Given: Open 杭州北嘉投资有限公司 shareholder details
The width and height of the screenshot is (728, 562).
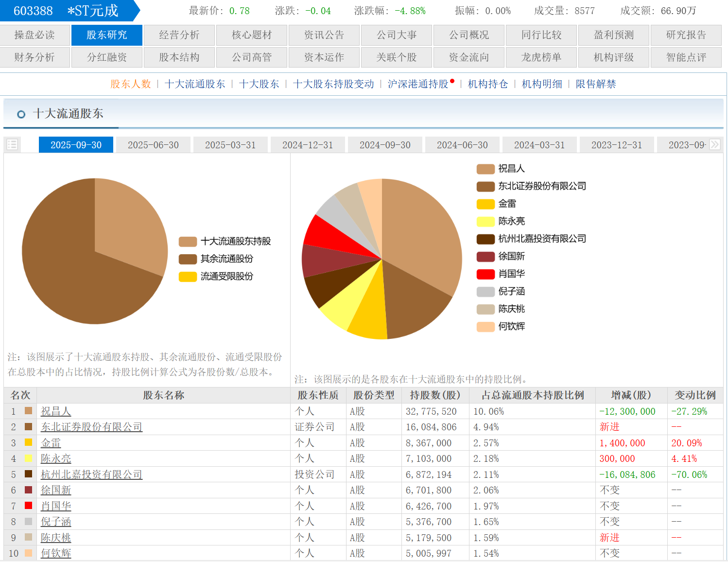Looking at the screenshot, I should coord(91,474).
